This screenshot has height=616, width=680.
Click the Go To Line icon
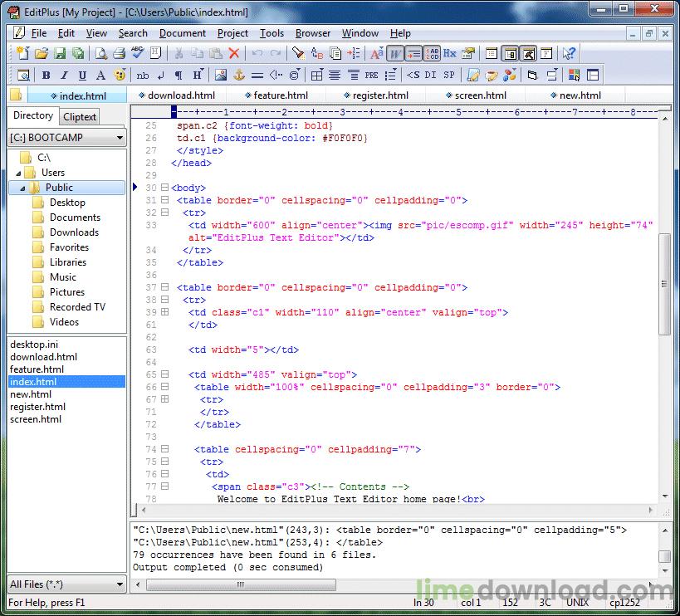pyautogui.click(x=354, y=53)
